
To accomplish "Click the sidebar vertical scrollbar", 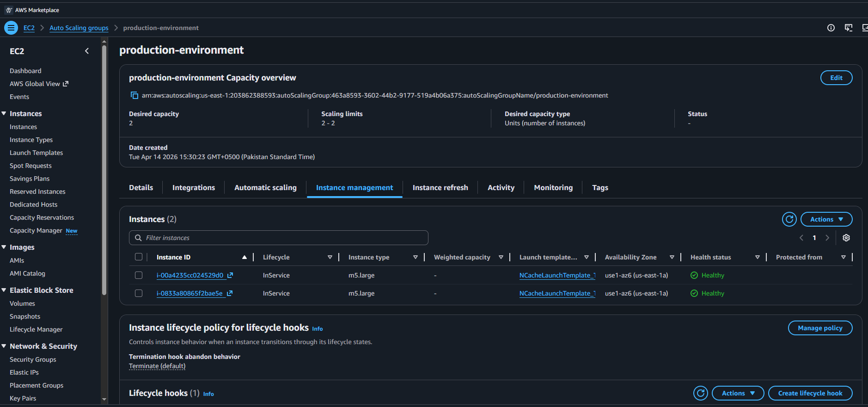I will click(104, 170).
